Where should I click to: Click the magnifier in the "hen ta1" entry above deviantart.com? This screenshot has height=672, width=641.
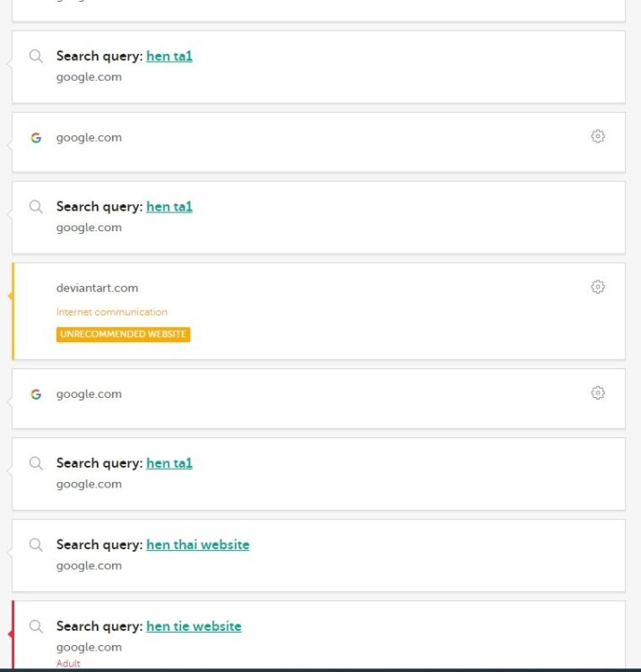(x=36, y=207)
